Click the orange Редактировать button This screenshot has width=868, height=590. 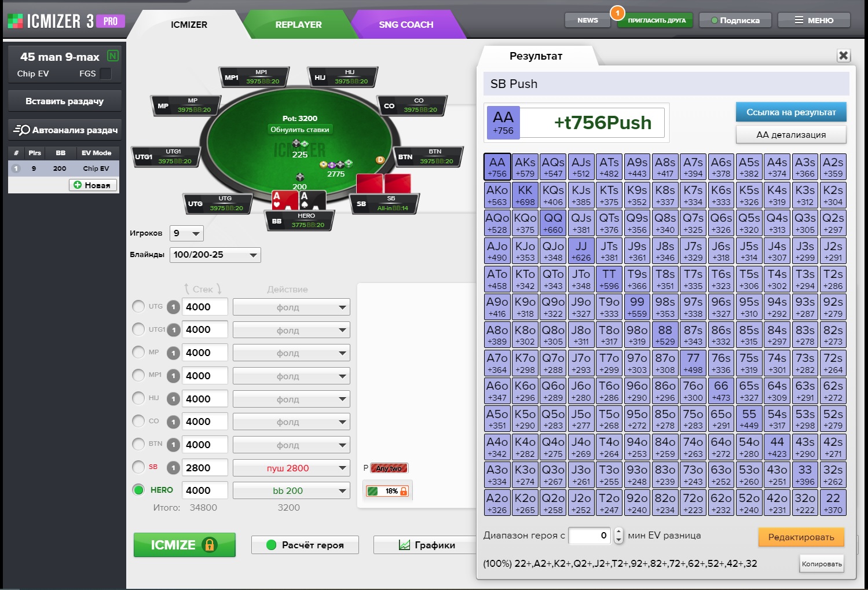(x=801, y=537)
